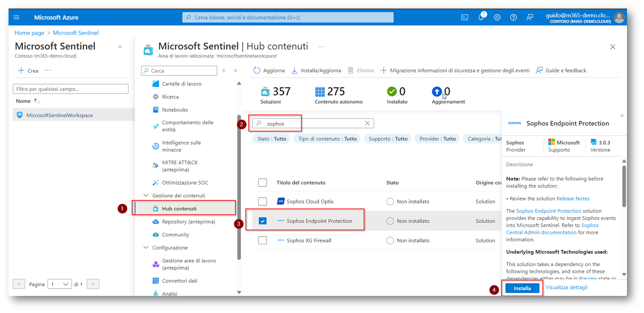Check the Sophos XG Firewall checkbox
644x313 pixels.
click(263, 240)
